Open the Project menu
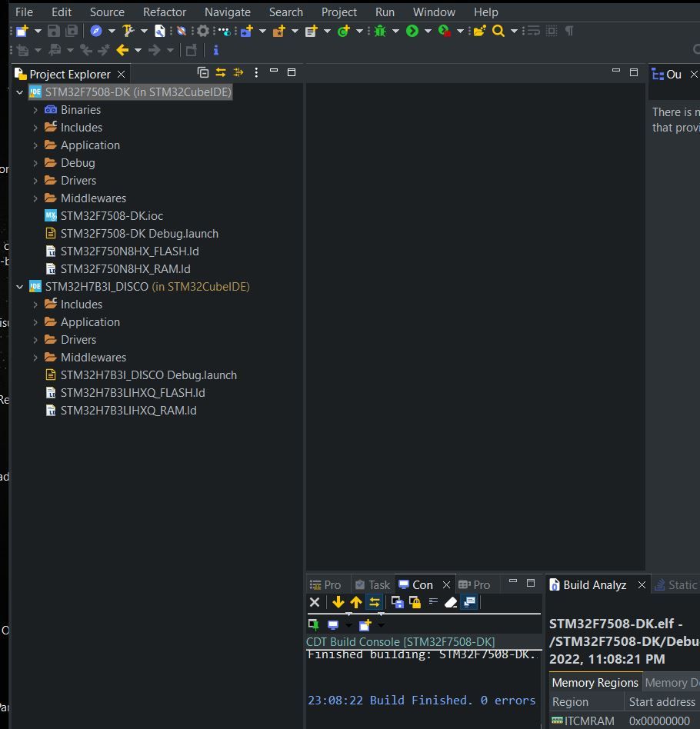This screenshot has width=700, height=729. [339, 12]
